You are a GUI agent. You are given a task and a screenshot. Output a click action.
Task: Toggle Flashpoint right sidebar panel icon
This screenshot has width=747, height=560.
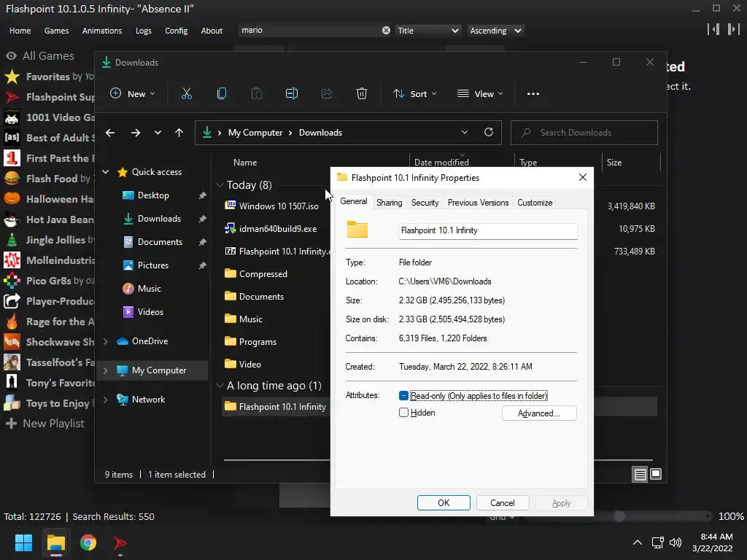734,29
